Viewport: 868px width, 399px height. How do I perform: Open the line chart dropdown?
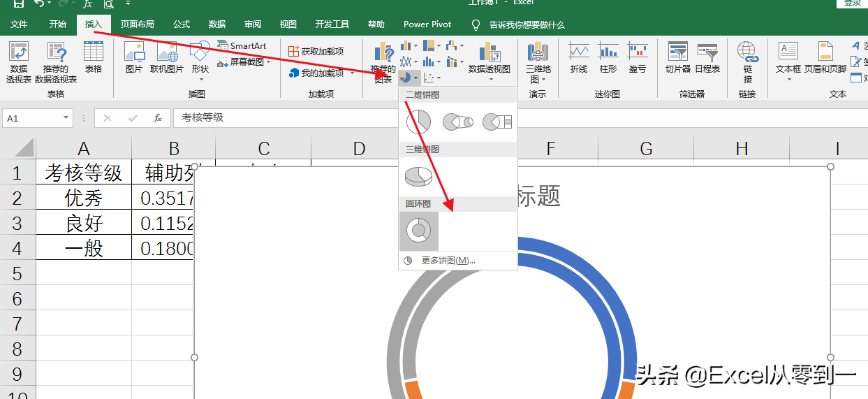tap(409, 61)
